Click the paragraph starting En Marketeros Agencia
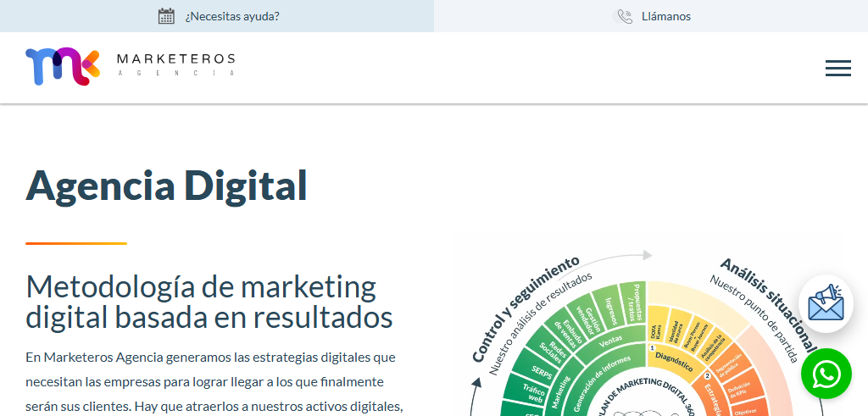This screenshot has width=868, height=416. (x=214, y=382)
